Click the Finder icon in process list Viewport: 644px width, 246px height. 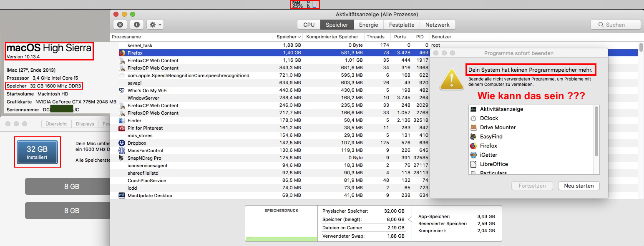[122, 120]
